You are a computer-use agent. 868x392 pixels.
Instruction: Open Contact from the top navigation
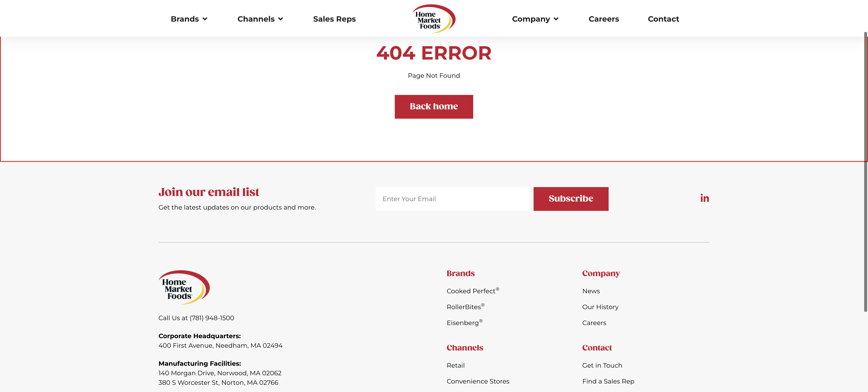[x=663, y=19]
